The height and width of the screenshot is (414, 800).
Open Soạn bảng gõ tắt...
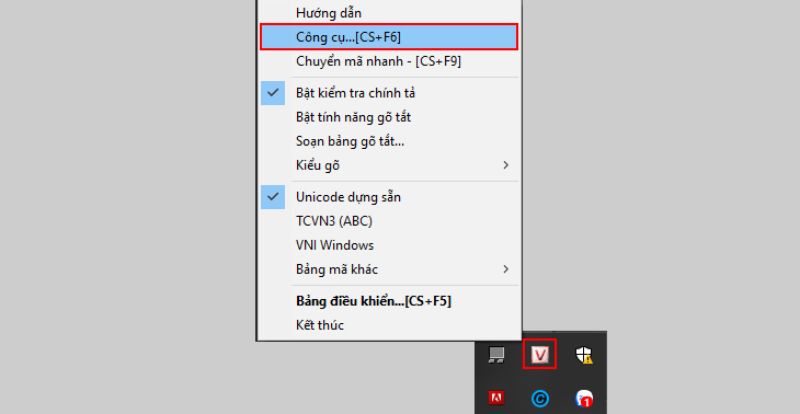389,141
